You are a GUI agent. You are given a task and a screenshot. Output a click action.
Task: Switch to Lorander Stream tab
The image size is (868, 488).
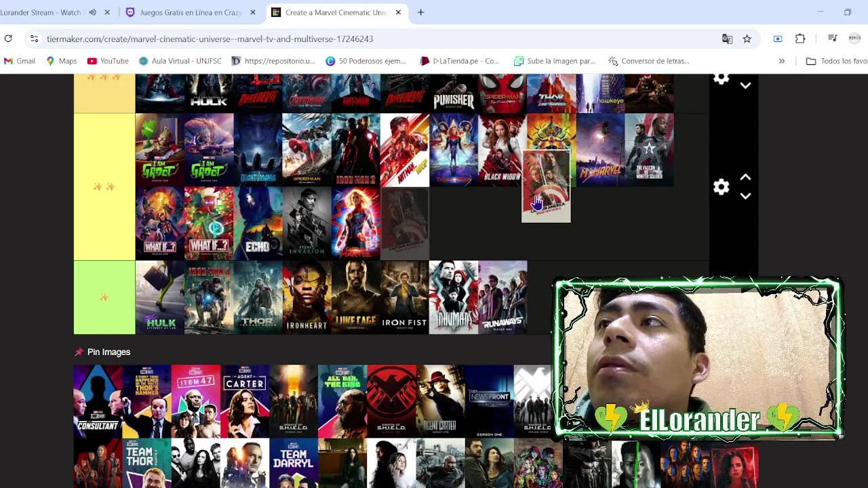click(41, 12)
